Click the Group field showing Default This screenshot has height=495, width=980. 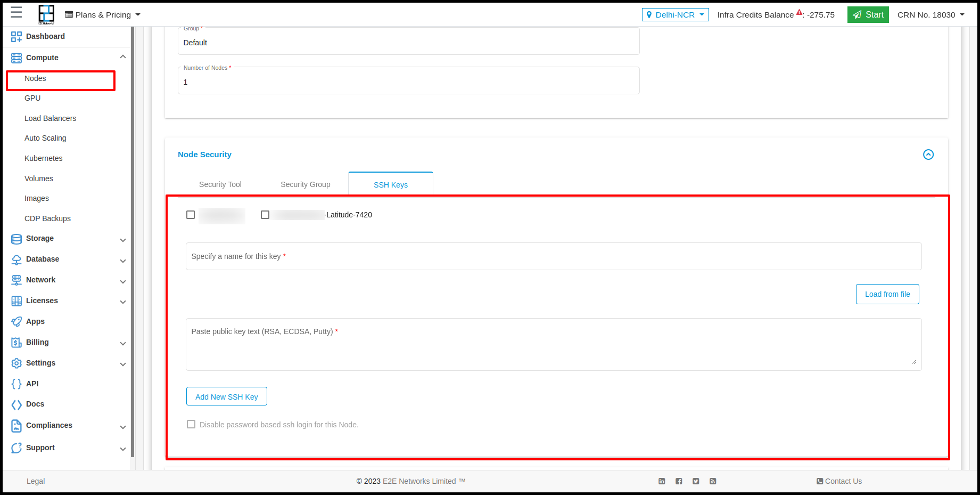(409, 41)
